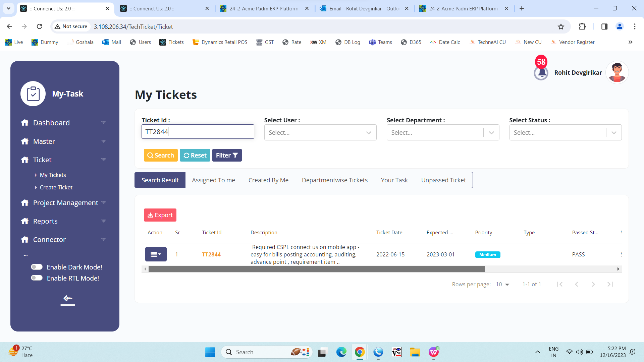
Task: Change rows per page dropdown
Action: pyautogui.click(x=502, y=284)
